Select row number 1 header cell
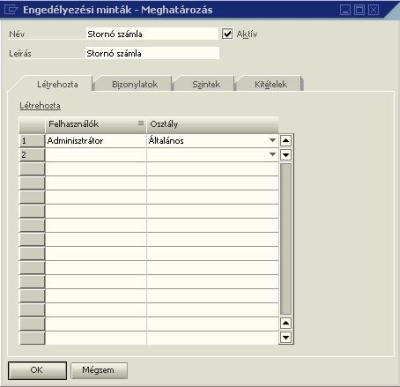The height and width of the screenshot is (387, 400). coord(32,141)
